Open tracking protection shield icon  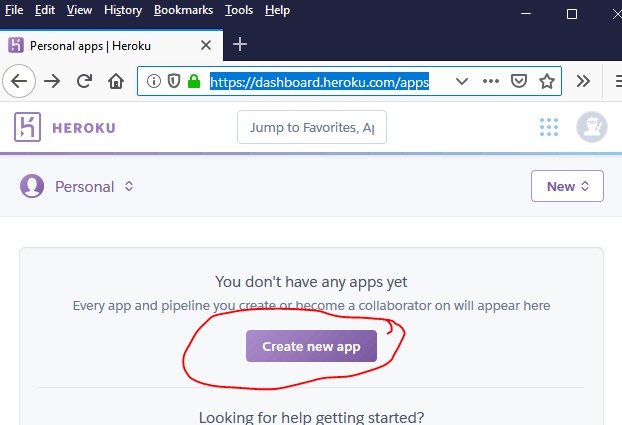coord(174,81)
